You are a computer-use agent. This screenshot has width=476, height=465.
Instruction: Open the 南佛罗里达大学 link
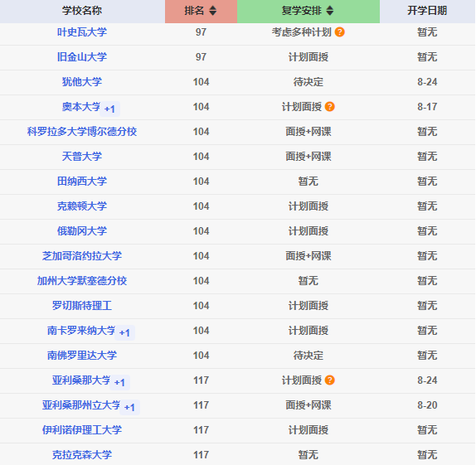[82, 355]
